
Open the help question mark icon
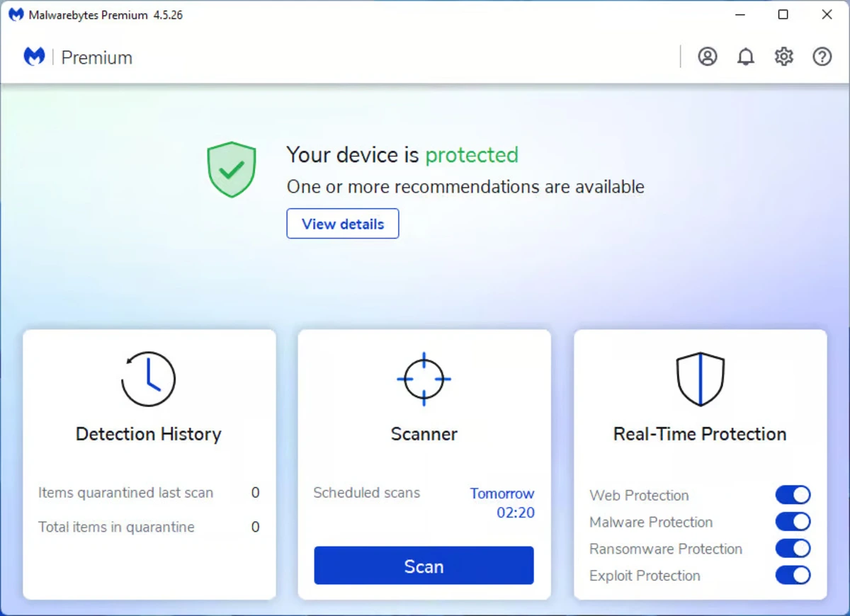pyautogui.click(x=822, y=57)
